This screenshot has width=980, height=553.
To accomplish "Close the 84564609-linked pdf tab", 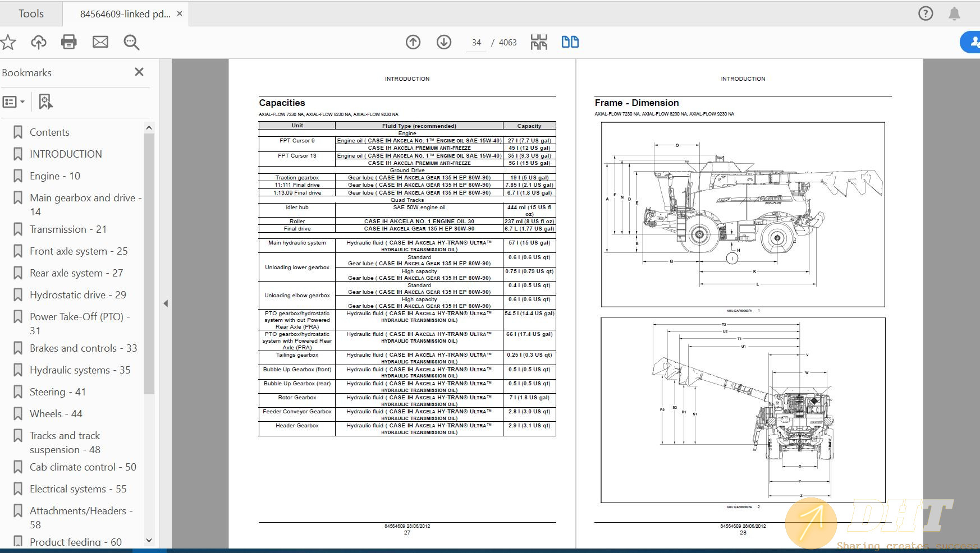I will tap(180, 13).
